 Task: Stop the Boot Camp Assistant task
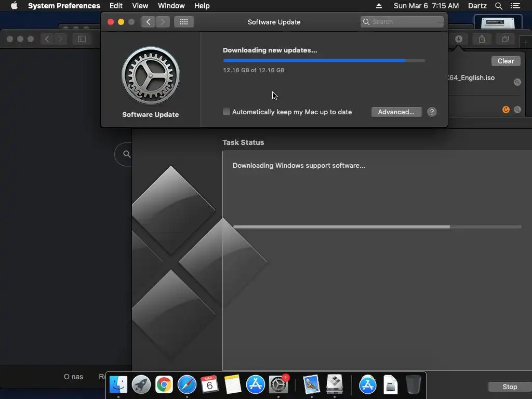(x=510, y=387)
